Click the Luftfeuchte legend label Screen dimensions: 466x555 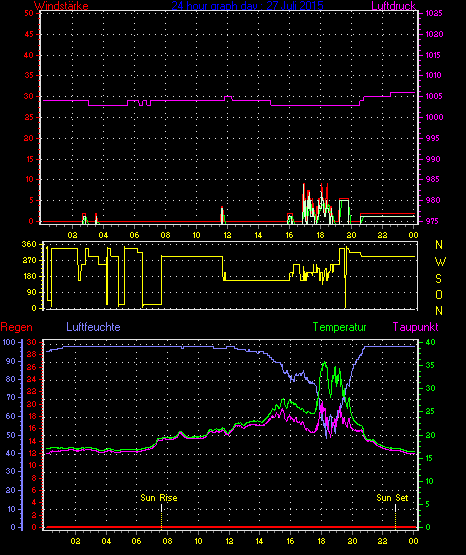click(93, 327)
